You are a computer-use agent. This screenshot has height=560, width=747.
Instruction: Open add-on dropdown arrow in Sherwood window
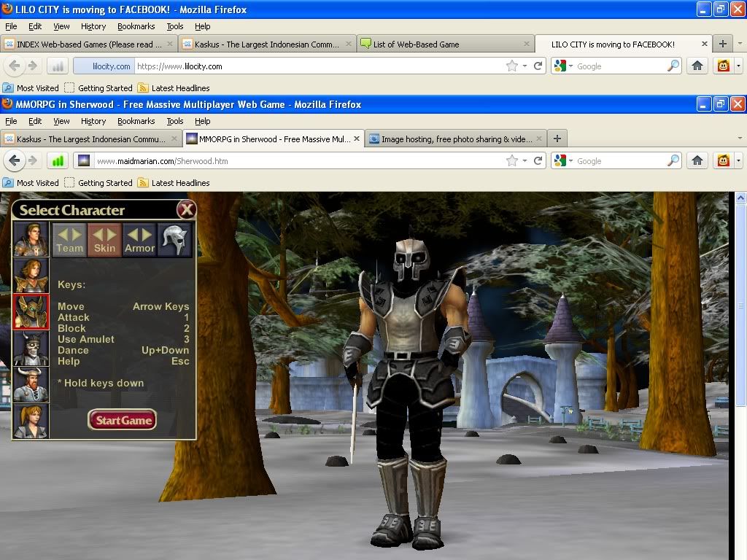click(738, 161)
